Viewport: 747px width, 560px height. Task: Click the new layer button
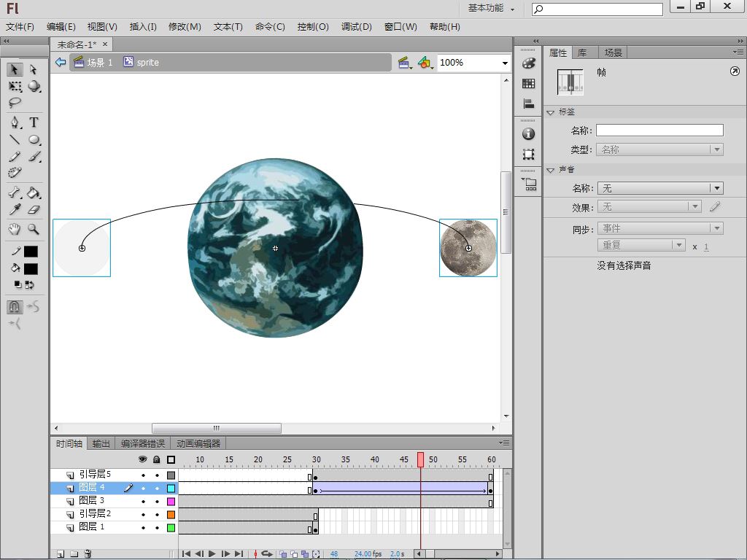click(x=61, y=553)
